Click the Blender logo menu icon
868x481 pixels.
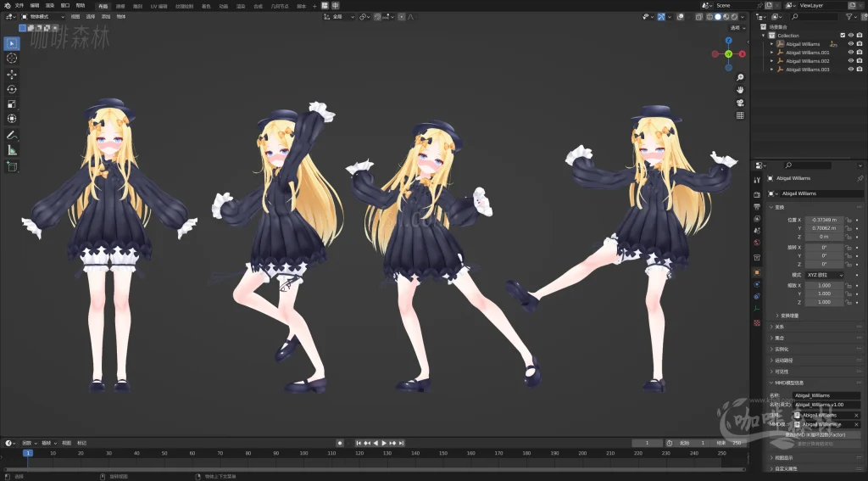tap(7, 6)
